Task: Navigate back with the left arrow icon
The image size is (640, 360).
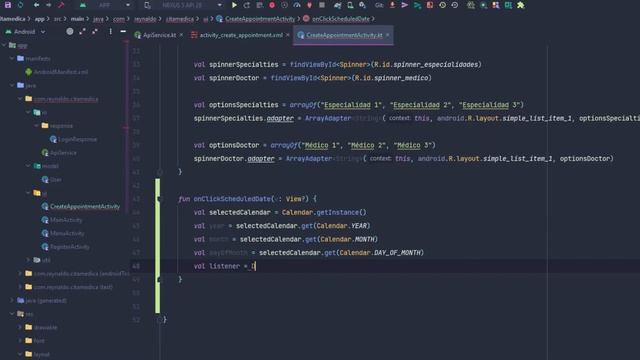Action: (36, 5)
